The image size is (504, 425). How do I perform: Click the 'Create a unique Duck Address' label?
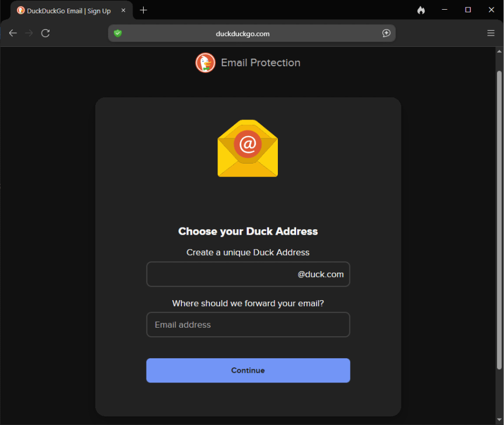click(x=248, y=252)
